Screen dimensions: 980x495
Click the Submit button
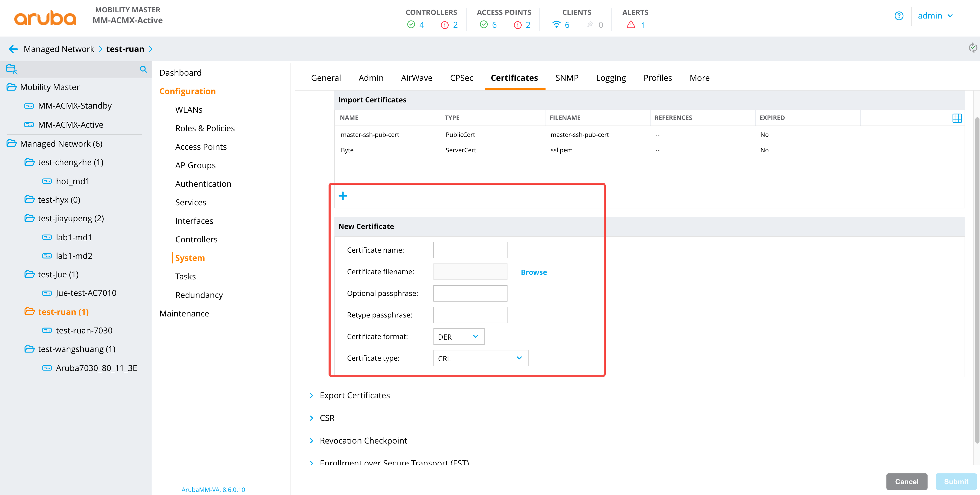click(956, 482)
